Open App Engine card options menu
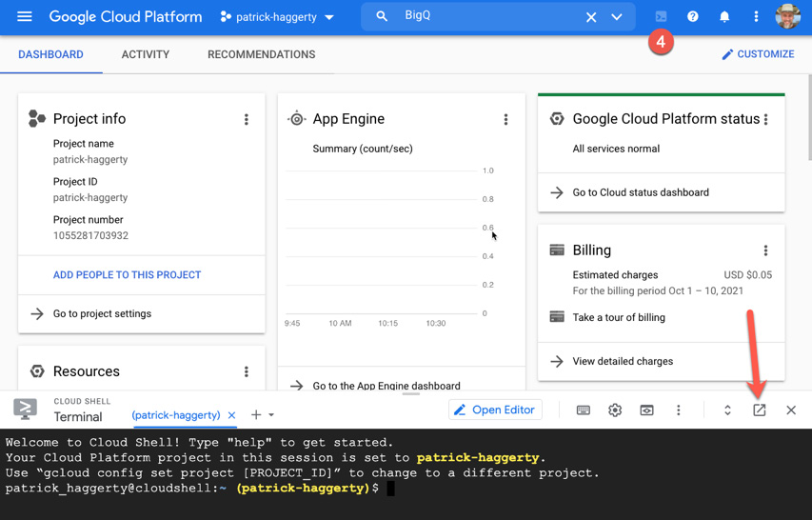Screen dimensions: 812x520 pyautogui.click(x=505, y=120)
